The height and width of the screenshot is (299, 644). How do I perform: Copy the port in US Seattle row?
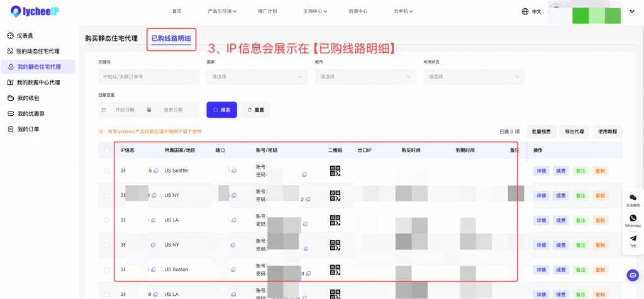pos(233,171)
